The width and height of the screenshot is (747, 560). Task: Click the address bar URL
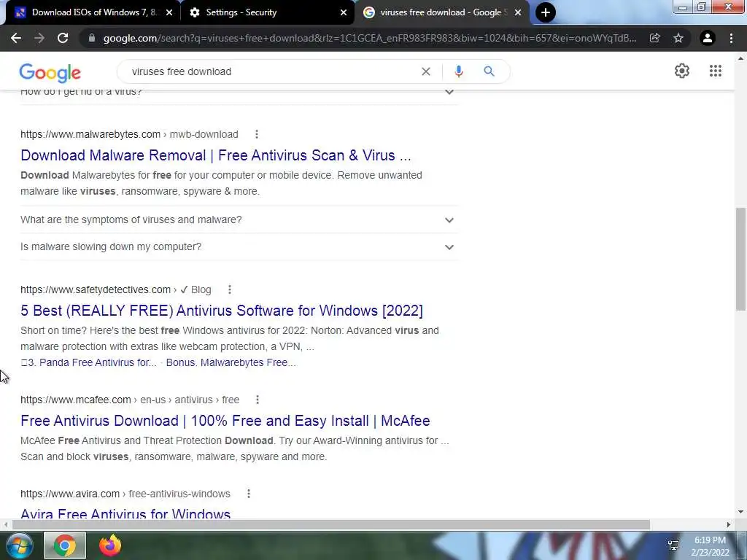[370, 38]
